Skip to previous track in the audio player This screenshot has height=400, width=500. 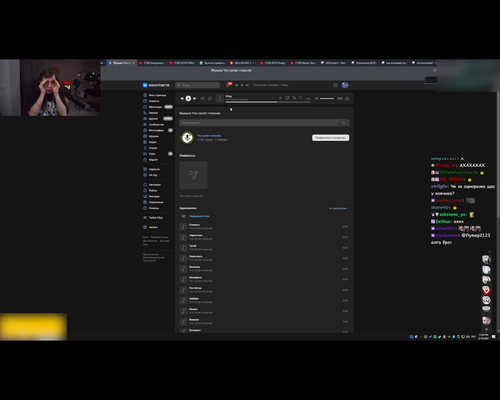point(182,98)
